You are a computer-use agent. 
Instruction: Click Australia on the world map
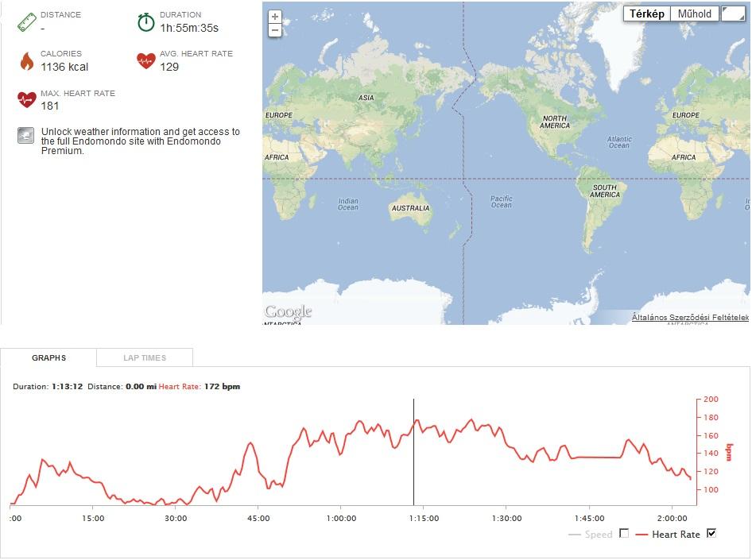click(x=411, y=210)
